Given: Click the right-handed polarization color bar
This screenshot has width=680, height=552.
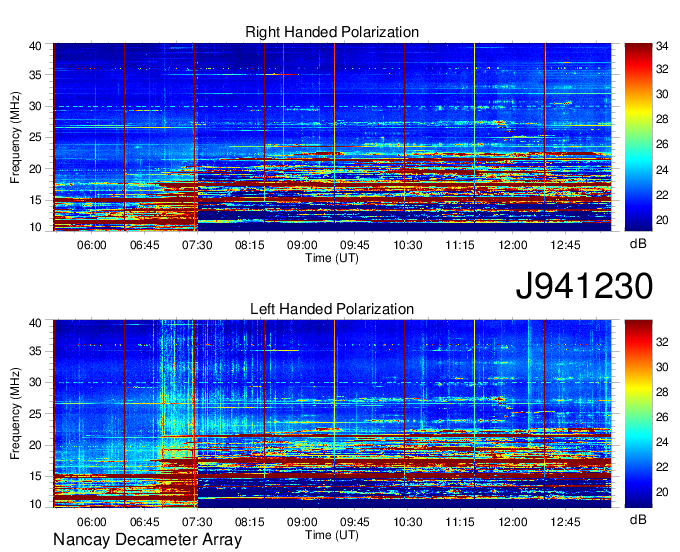Looking at the screenshot, I should pos(638,137).
